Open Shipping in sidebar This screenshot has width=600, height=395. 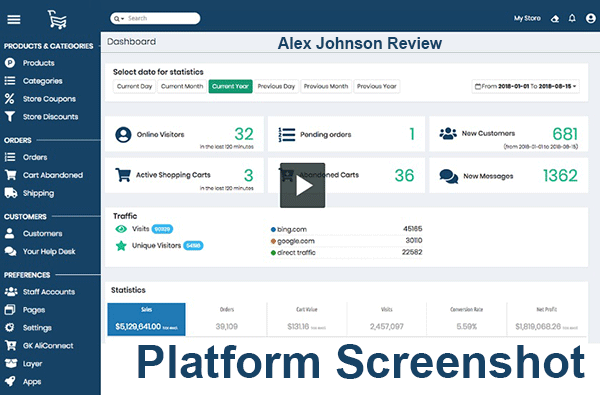click(x=38, y=193)
